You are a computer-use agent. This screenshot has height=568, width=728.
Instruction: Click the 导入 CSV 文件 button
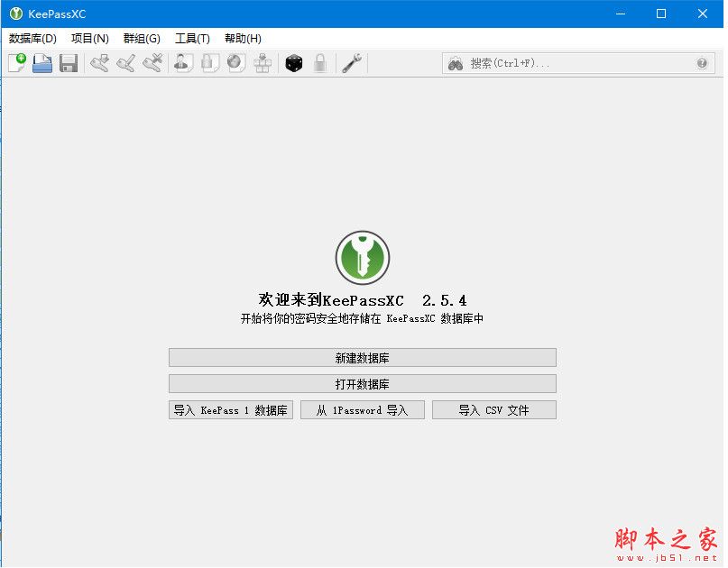click(494, 409)
